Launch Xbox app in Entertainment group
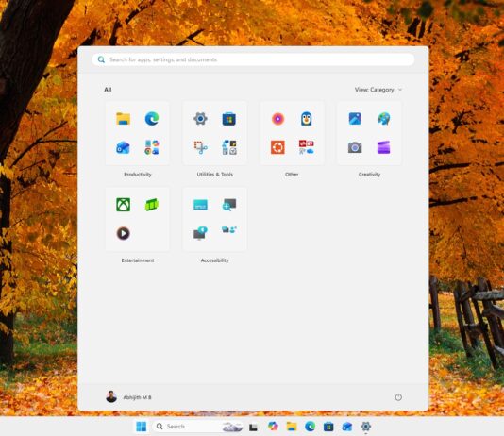The width and height of the screenshot is (504, 436). pyautogui.click(x=123, y=205)
